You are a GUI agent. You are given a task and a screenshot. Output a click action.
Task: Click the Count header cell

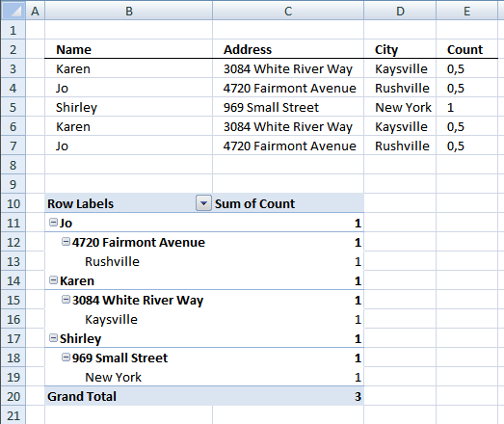pyautogui.click(x=466, y=49)
